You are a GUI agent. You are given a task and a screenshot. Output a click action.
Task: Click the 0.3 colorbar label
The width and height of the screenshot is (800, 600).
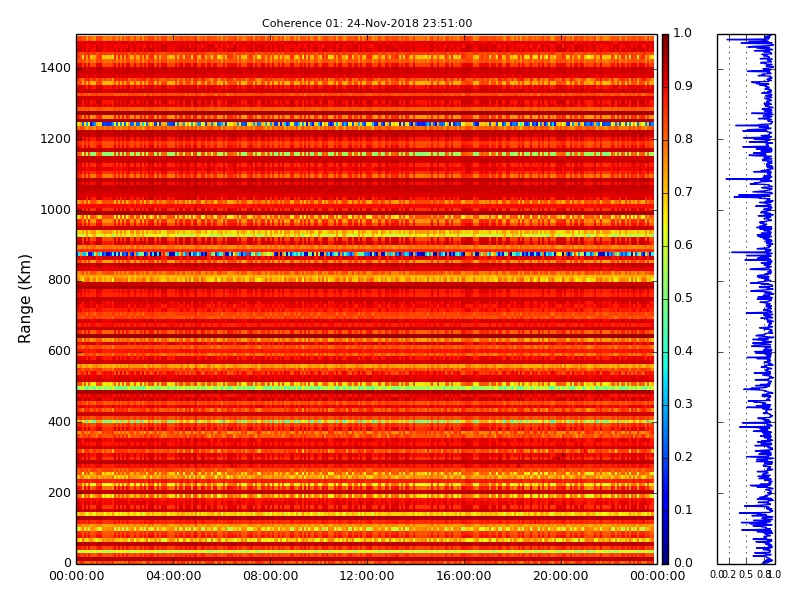(683, 404)
